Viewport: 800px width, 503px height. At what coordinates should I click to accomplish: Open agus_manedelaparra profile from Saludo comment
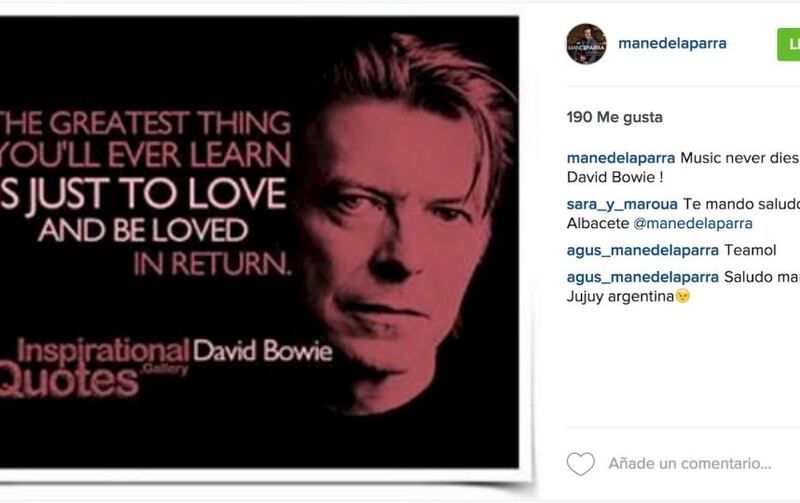642,277
